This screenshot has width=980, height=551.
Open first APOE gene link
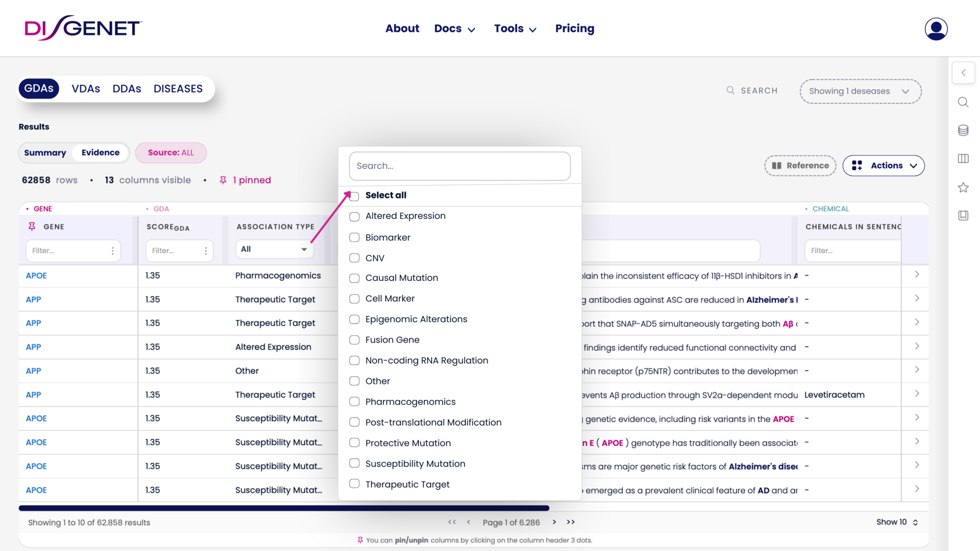point(36,275)
